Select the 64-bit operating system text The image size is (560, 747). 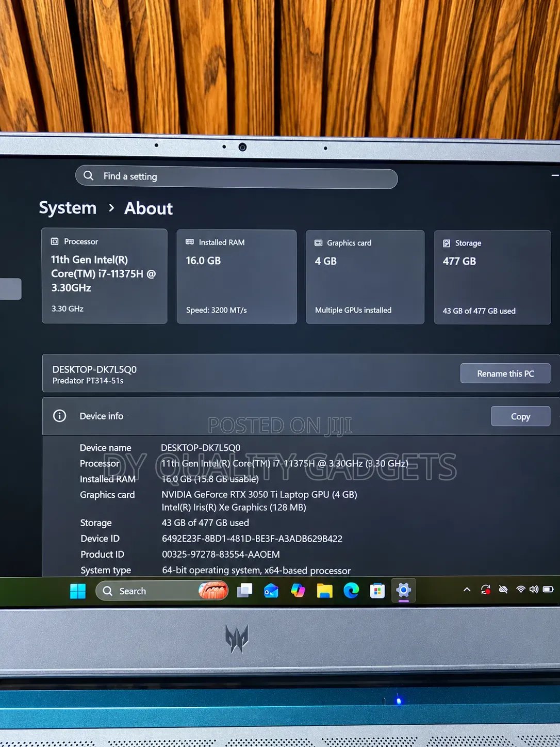pos(256,570)
